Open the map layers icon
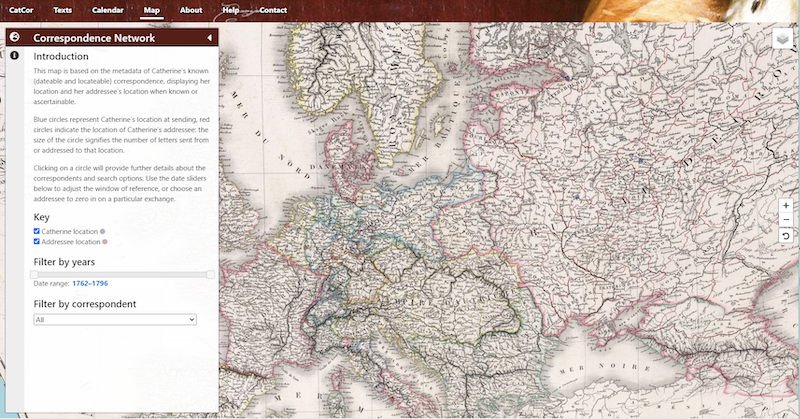This screenshot has height=419, width=800. click(783, 39)
